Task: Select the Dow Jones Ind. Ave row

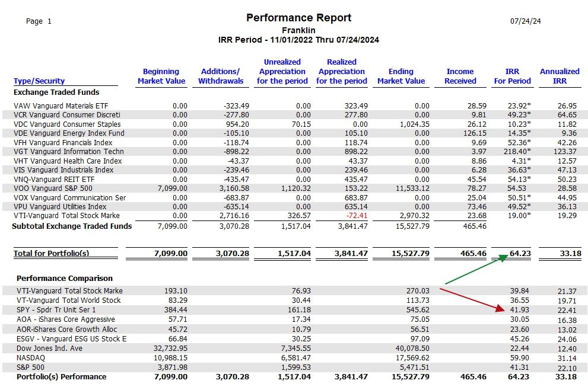Action: (x=295, y=348)
